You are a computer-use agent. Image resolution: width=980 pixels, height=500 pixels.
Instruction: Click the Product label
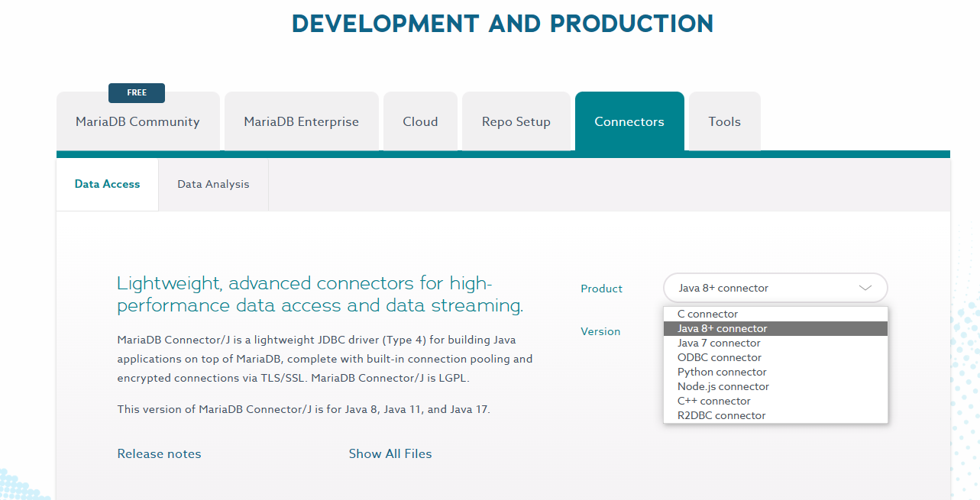click(601, 289)
